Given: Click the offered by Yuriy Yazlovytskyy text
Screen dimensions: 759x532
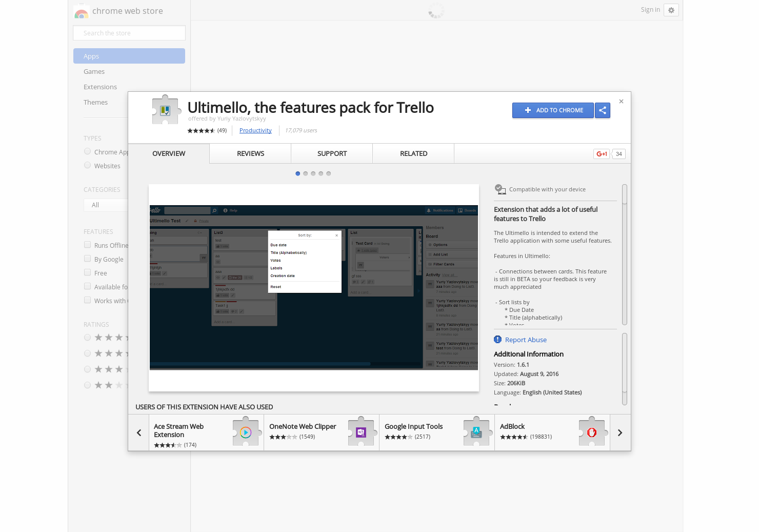Looking at the screenshot, I should pos(227,119).
